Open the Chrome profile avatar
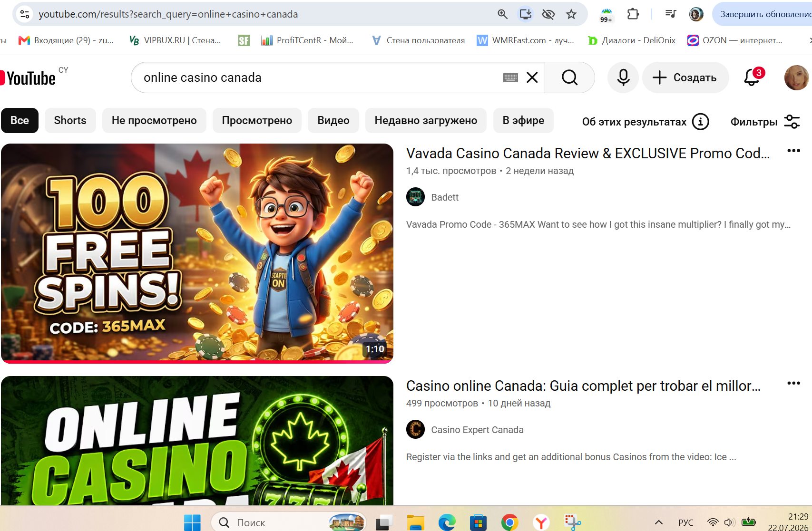Image resolution: width=812 pixels, height=531 pixels. (696, 14)
